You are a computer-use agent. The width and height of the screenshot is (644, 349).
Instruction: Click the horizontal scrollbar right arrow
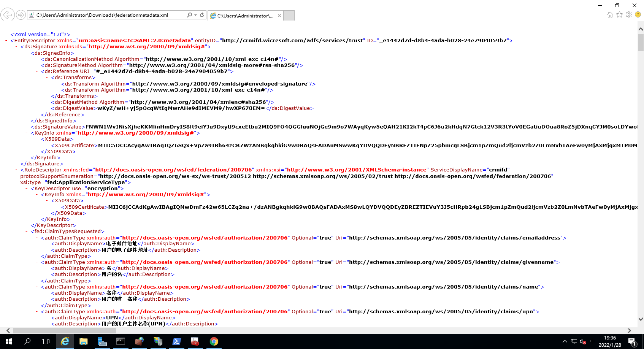click(629, 331)
